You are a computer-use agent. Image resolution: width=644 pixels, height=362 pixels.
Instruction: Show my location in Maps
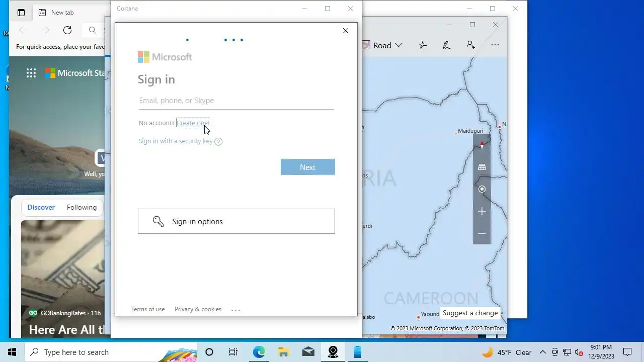[482, 189]
